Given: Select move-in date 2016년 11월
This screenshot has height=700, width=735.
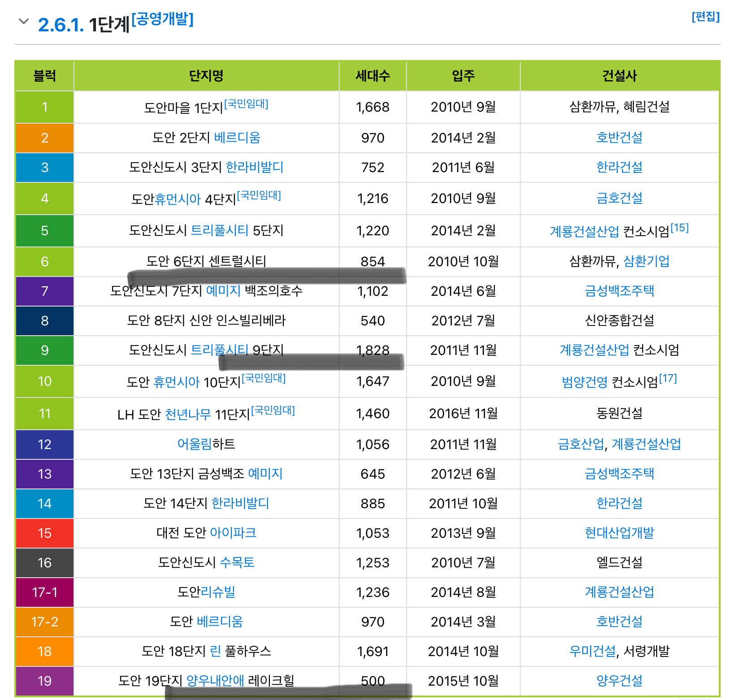Looking at the screenshot, I should (463, 414).
